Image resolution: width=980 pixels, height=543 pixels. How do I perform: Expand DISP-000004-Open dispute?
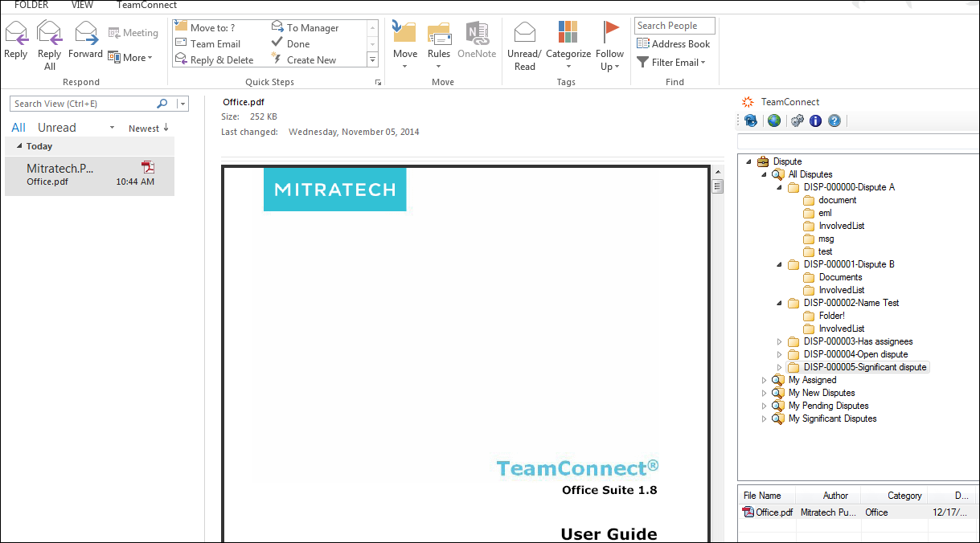coord(780,354)
